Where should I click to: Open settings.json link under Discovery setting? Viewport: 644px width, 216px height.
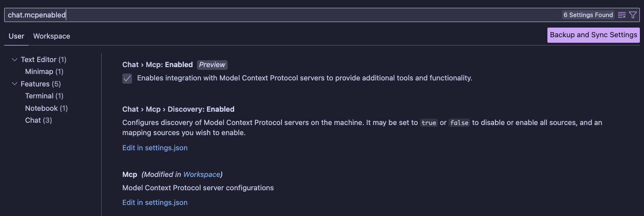[x=155, y=148]
